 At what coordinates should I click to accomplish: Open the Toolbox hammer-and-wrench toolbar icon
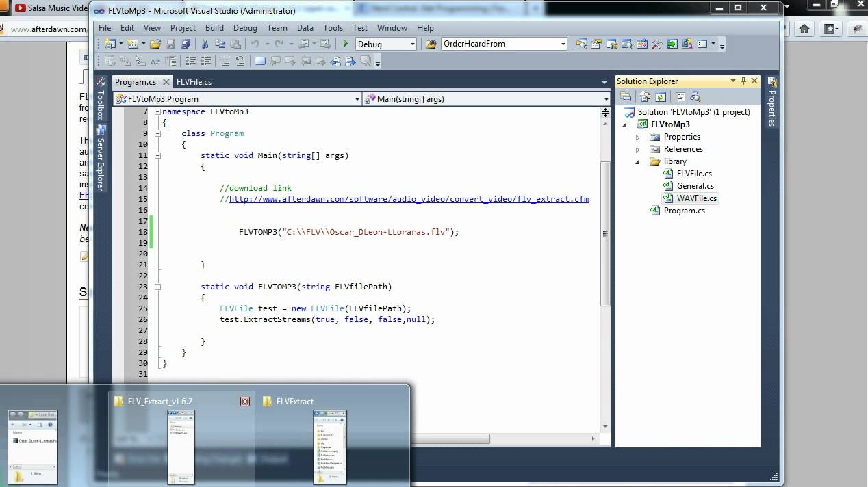click(657, 44)
